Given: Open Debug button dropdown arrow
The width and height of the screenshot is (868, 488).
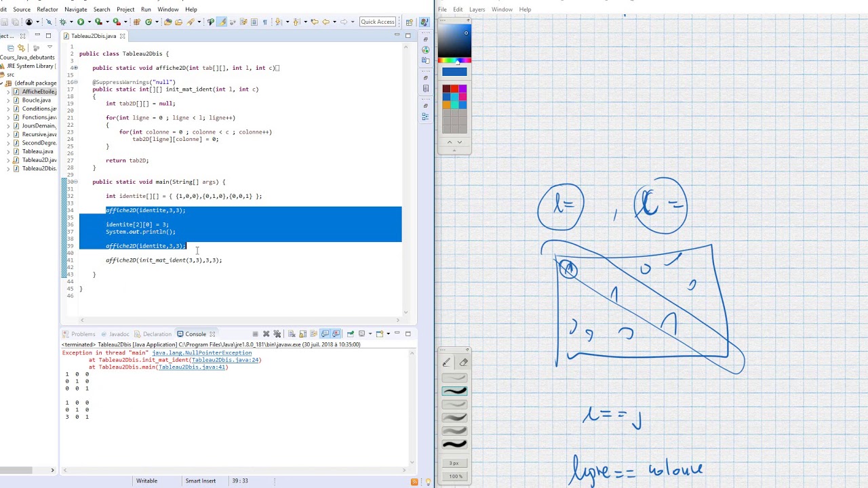Looking at the screenshot, I should (x=71, y=22).
